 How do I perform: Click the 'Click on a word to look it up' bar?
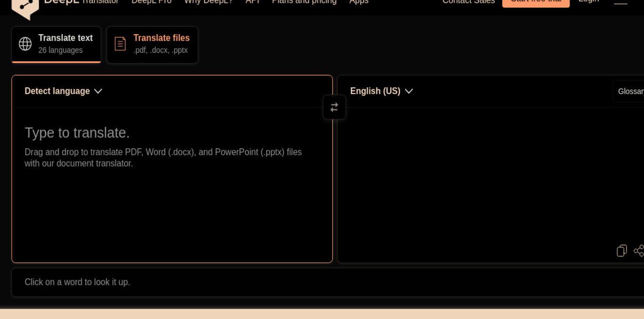[328, 282]
